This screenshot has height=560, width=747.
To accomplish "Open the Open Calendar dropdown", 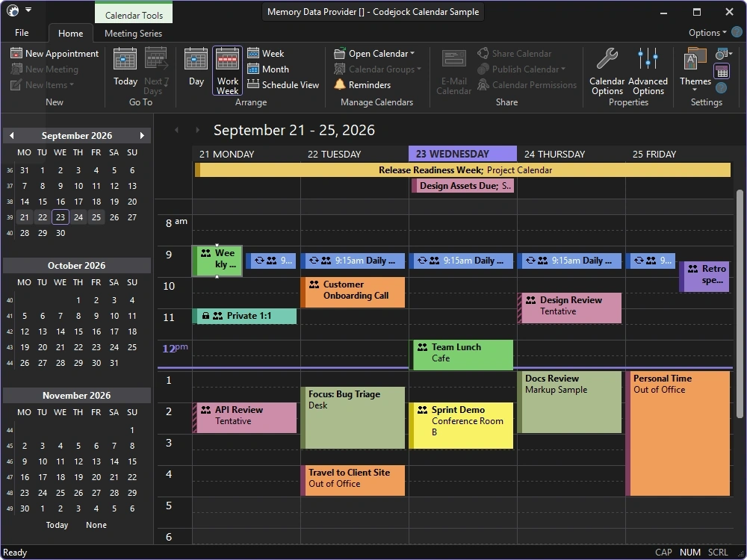I will click(x=374, y=53).
